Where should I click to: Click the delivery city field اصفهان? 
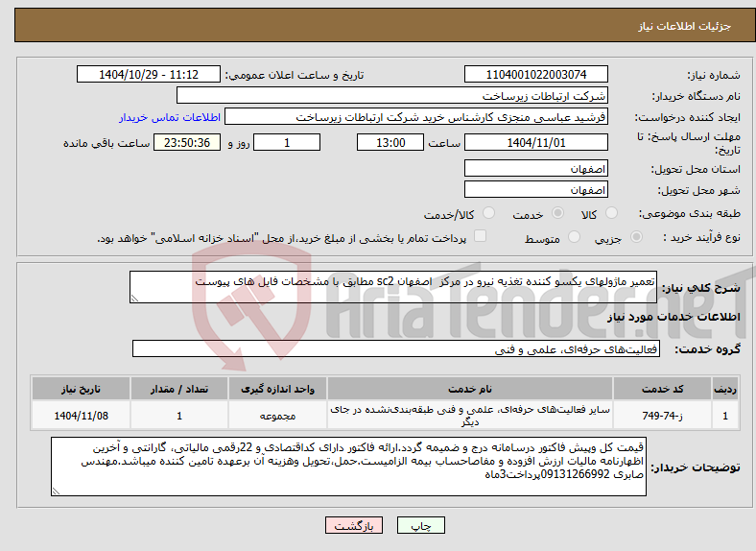tap(536, 190)
